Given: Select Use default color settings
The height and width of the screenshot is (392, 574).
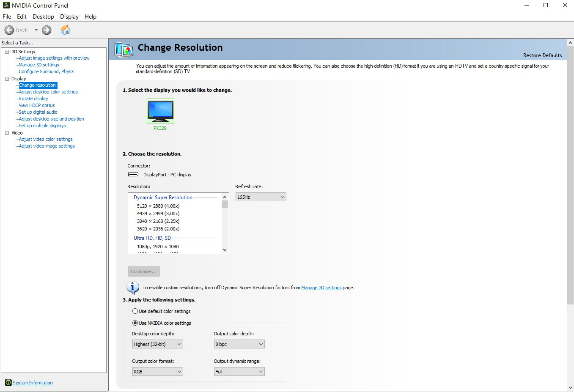Looking at the screenshot, I should coord(135,311).
